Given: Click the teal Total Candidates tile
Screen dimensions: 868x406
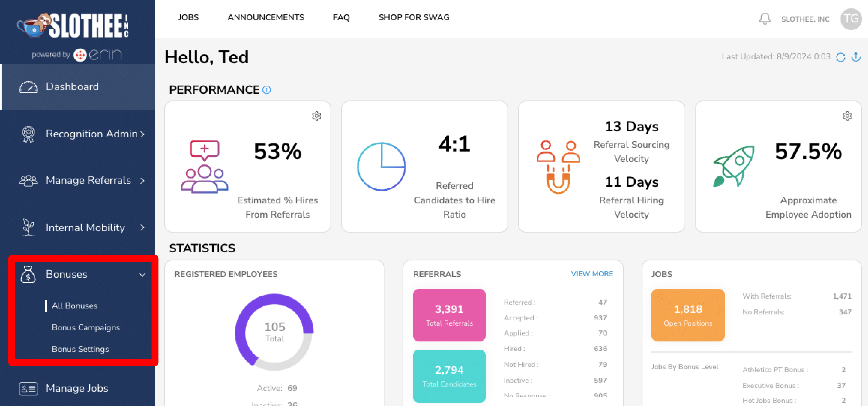Looking at the screenshot, I should 449,376.
